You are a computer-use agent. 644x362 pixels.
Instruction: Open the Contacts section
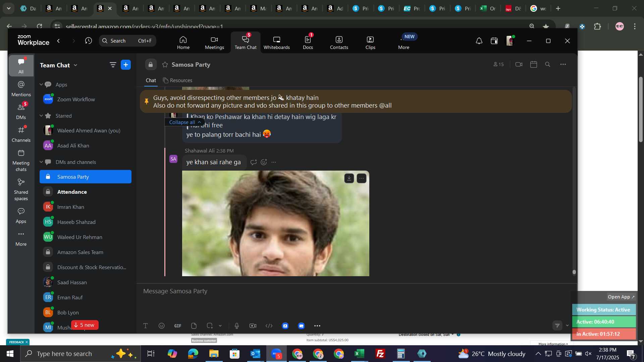pyautogui.click(x=339, y=43)
